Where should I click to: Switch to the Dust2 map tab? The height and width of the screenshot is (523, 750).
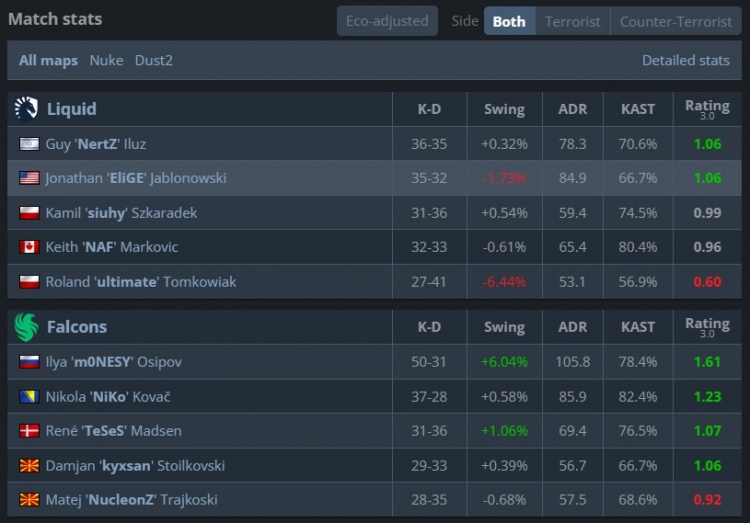(x=154, y=60)
